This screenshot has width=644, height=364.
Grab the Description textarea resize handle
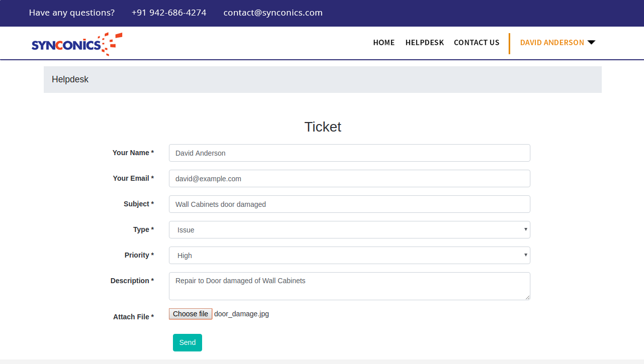pos(527,297)
